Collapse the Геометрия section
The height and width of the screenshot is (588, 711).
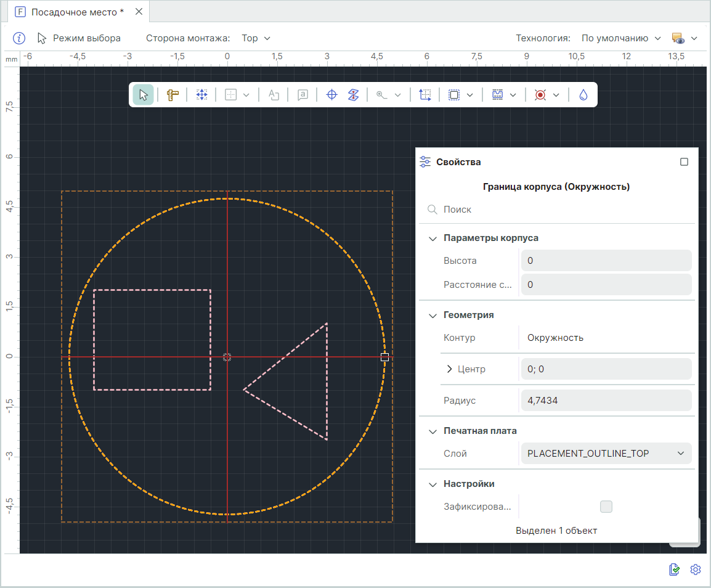coord(432,315)
